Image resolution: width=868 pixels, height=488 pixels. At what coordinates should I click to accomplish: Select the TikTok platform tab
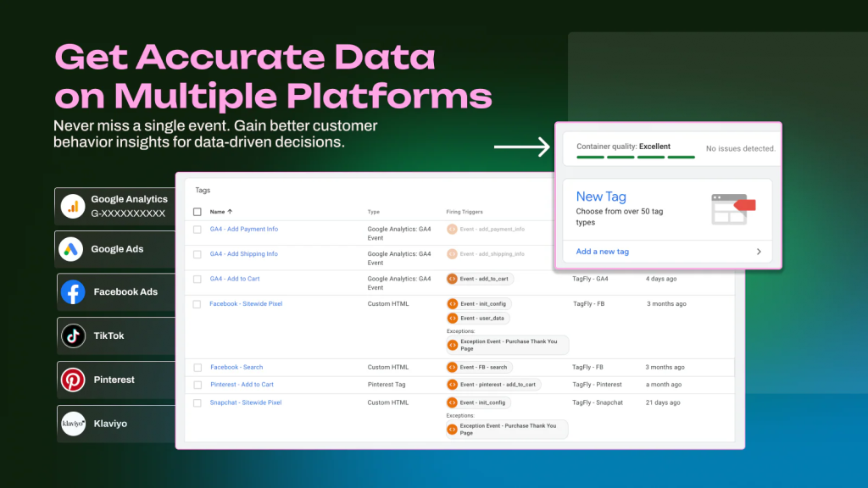pyautogui.click(x=116, y=335)
